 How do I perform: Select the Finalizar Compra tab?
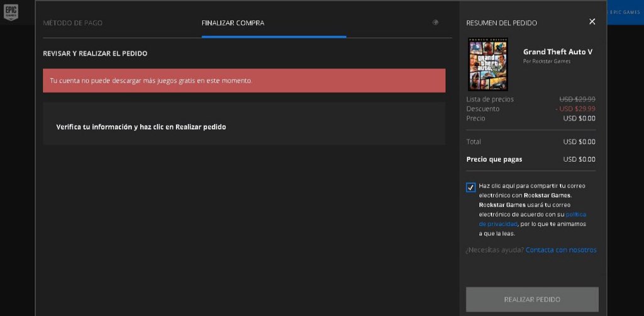pos(233,23)
